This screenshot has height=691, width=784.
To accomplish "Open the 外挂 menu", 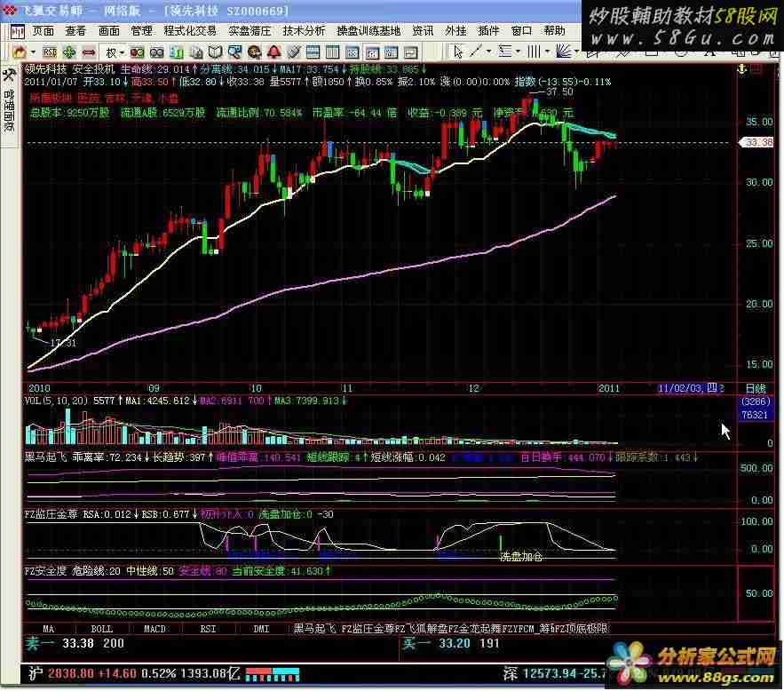I will coord(455,31).
